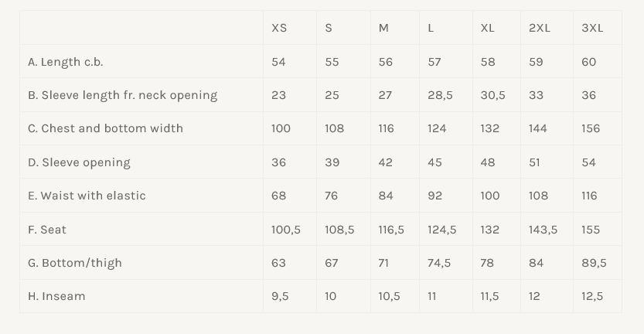Select the S inseam value 10
This screenshot has width=644, height=334.
point(331,296)
